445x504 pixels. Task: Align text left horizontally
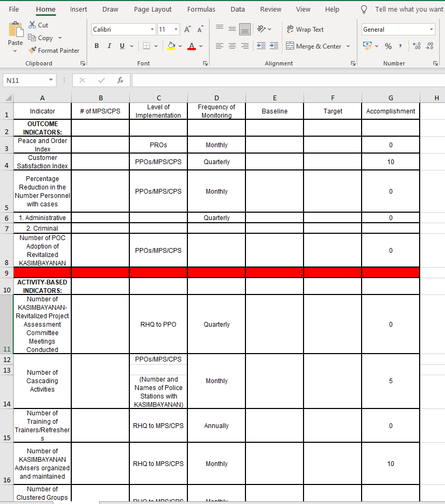[x=220, y=46]
